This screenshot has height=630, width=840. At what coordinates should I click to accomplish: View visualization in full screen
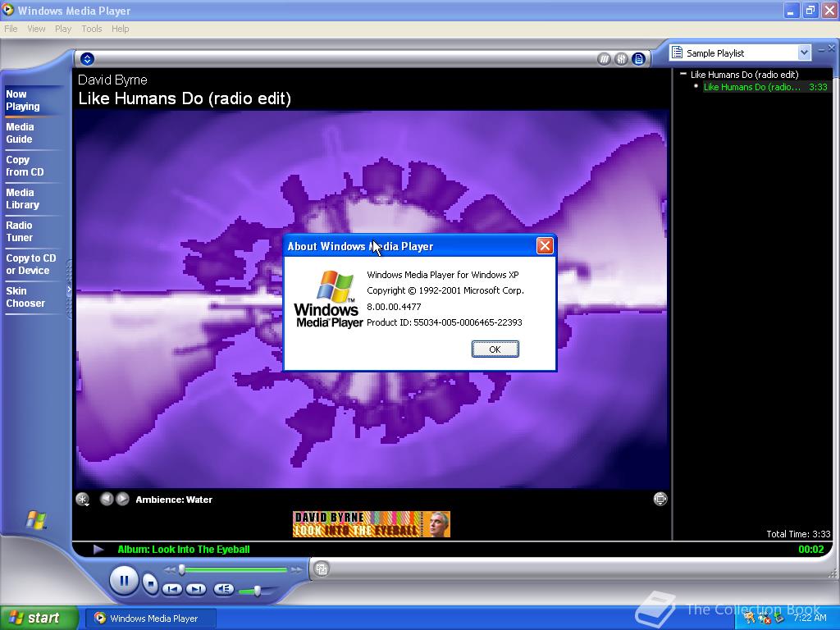coord(660,499)
